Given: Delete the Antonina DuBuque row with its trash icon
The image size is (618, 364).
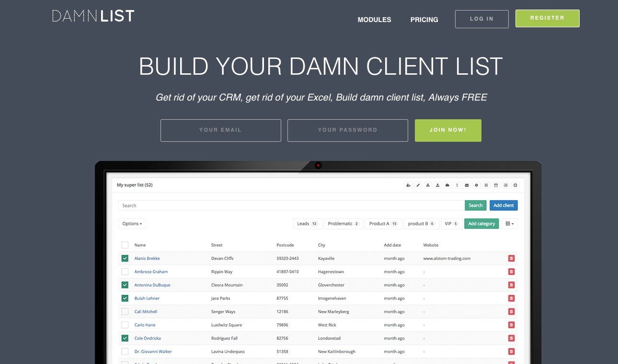Looking at the screenshot, I should click(511, 285).
